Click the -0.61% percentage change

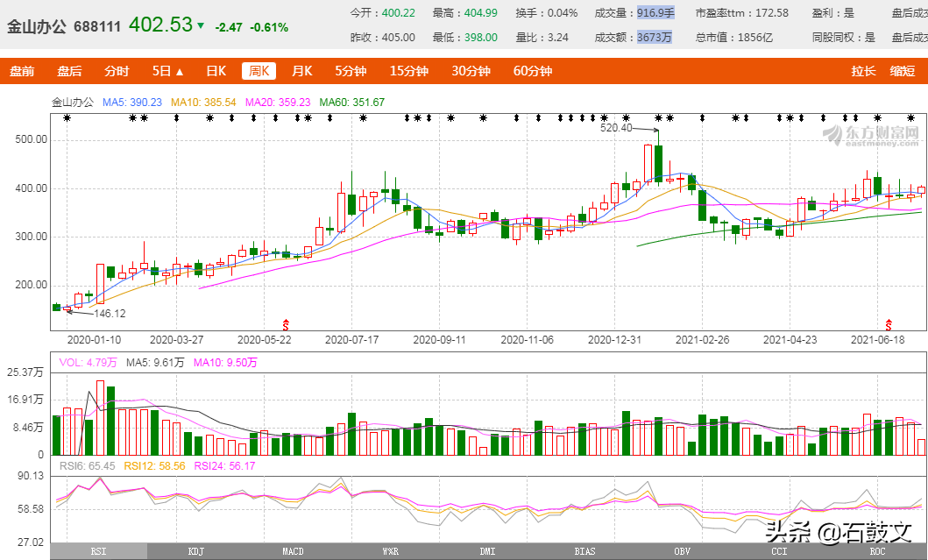tap(269, 27)
